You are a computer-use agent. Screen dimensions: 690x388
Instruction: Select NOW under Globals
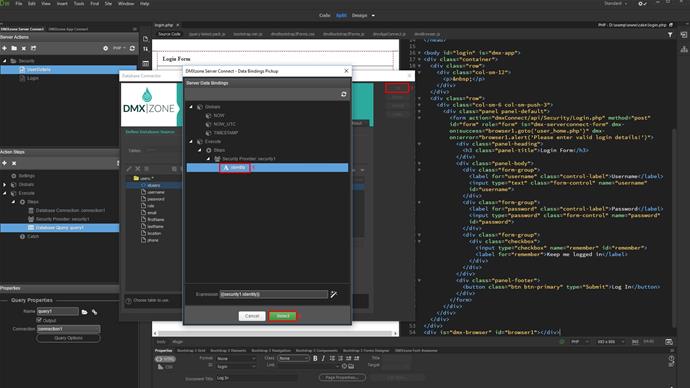point(219,116)
